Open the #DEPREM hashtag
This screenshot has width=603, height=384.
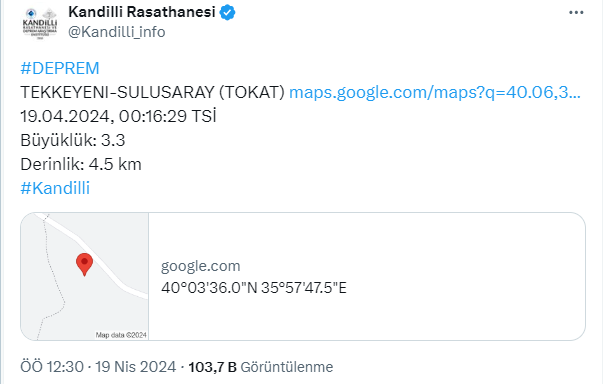60,68
